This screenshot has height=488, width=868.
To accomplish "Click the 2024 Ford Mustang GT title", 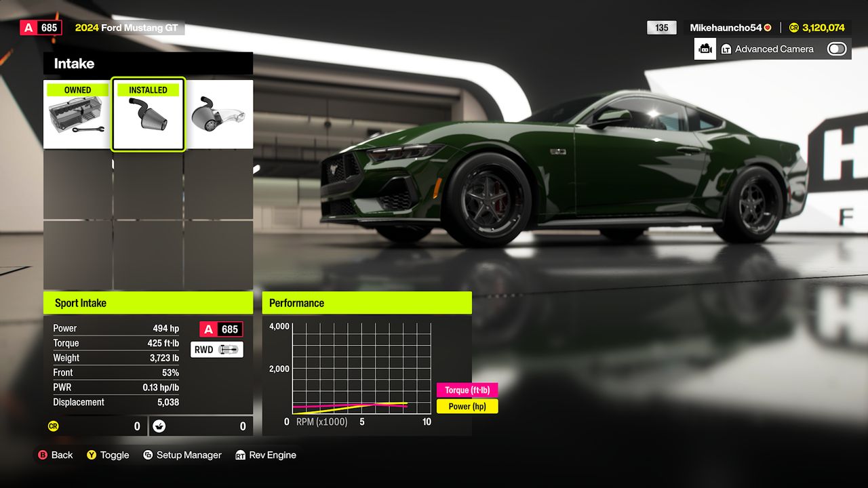I will [x=126, y=28].
